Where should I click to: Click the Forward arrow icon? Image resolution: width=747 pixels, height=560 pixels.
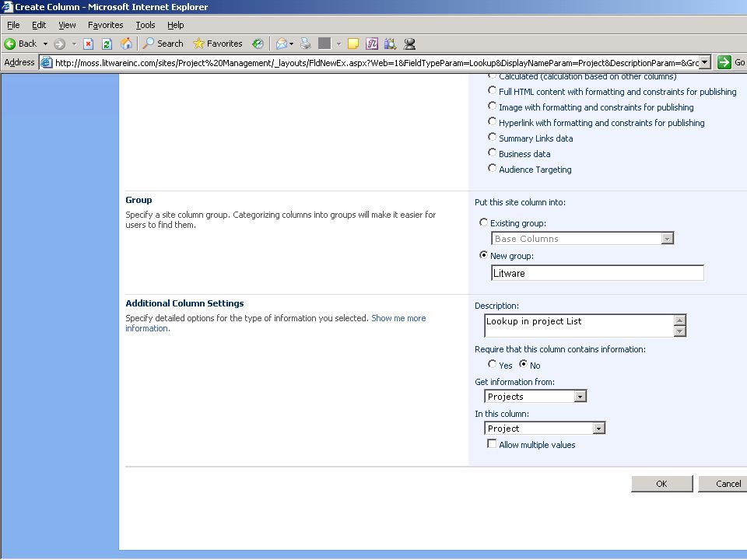point(60,44)
